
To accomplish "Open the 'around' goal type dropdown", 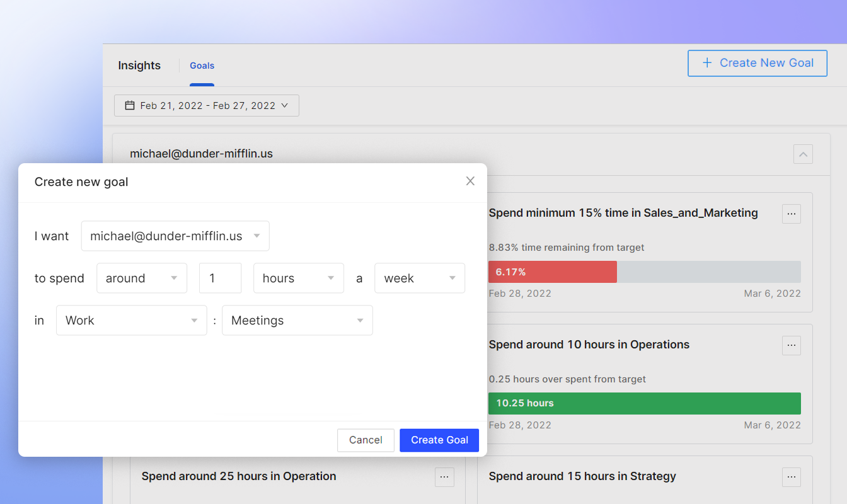I will [x=142, y=278].
